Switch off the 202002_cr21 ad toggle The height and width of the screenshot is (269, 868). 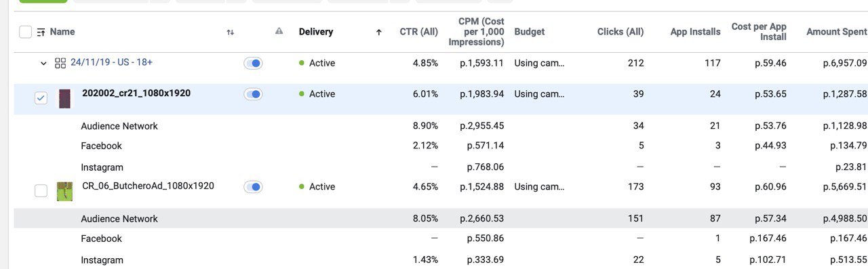[253, 94]
